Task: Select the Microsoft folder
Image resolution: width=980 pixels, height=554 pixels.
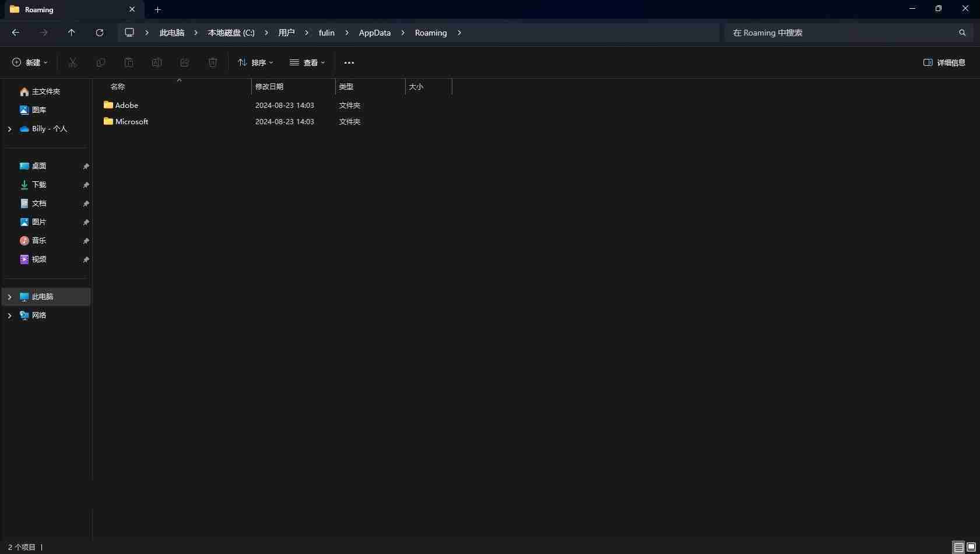Action: coord(132,122)
